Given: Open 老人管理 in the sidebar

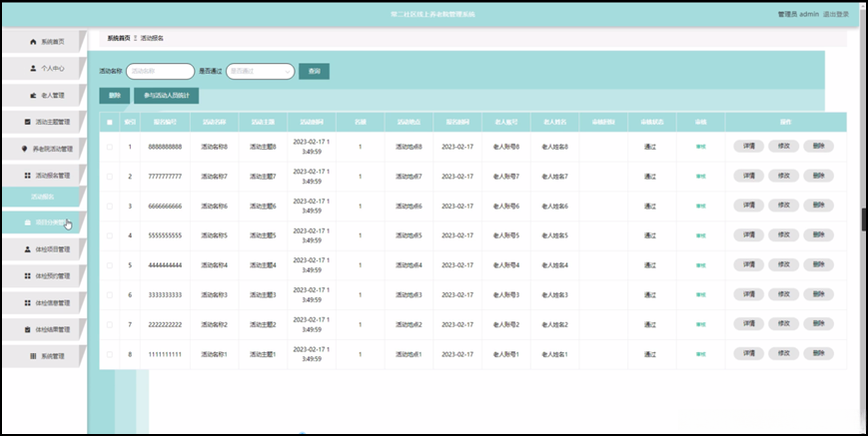Looking at the screenshot, I should coord(44,96).
